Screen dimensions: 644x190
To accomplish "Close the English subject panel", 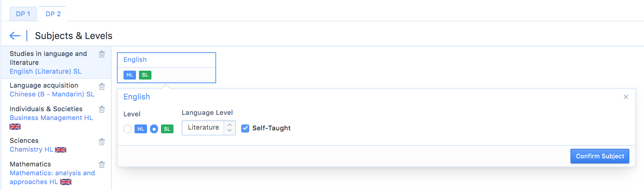I will point(626,97).
